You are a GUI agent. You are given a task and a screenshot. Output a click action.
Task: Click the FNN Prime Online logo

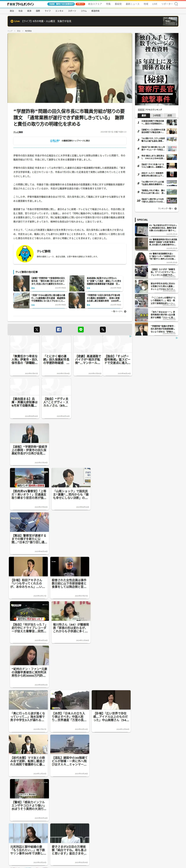click(x=21, y=4)
